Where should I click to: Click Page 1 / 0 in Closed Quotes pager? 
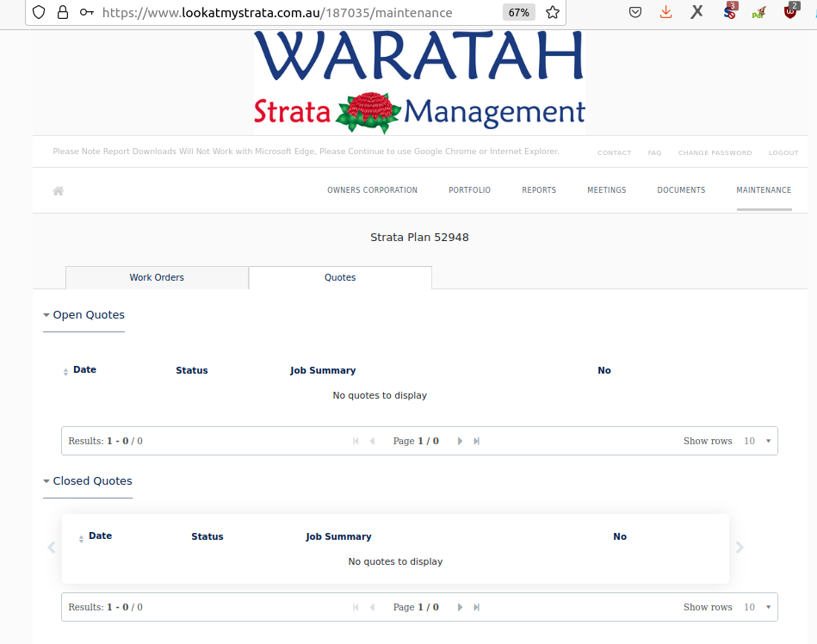[416, 608]
